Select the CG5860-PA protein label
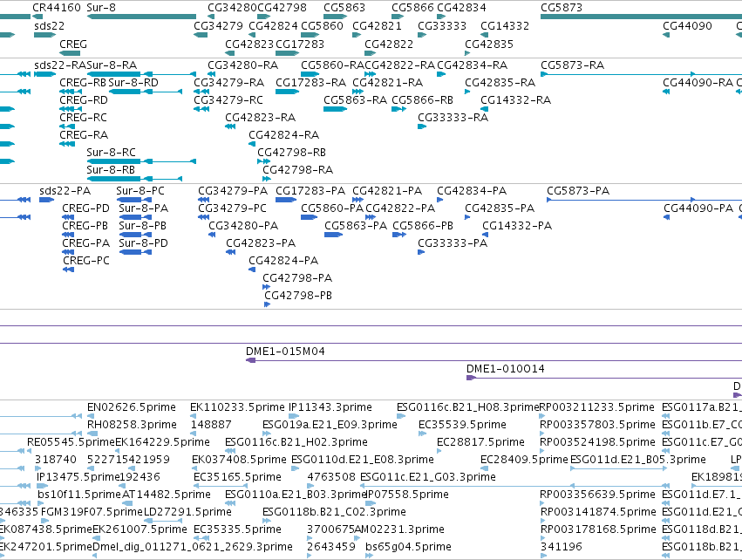Screen dimensions: 742x560 [332, 208]
